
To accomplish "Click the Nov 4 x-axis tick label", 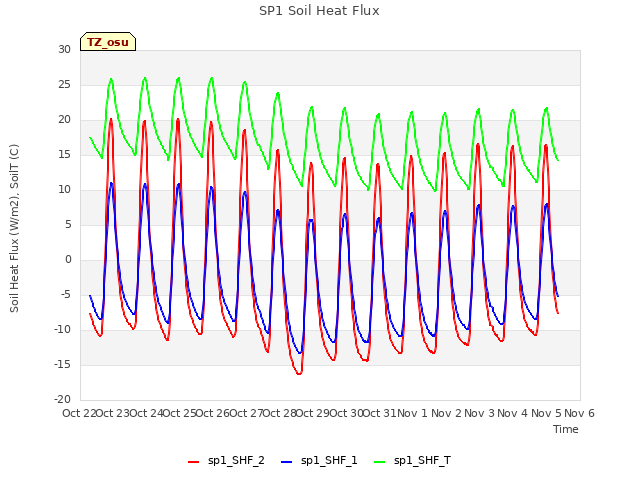I will point(513,413).
